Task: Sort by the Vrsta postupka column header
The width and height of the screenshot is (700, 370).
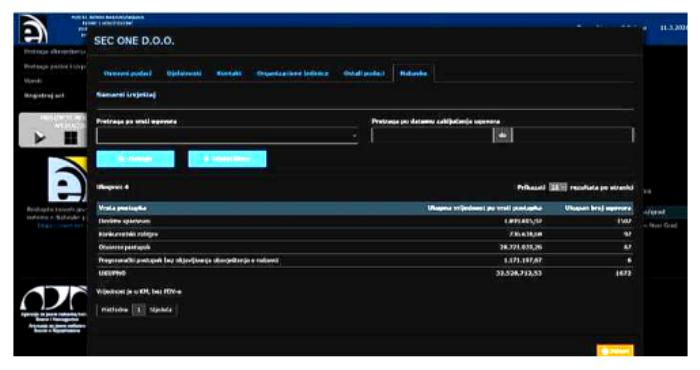Action: click(122, 208)
